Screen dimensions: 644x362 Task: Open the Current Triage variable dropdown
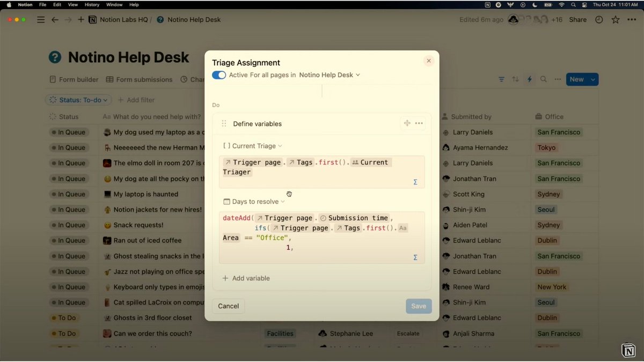(x=253, y=146)
